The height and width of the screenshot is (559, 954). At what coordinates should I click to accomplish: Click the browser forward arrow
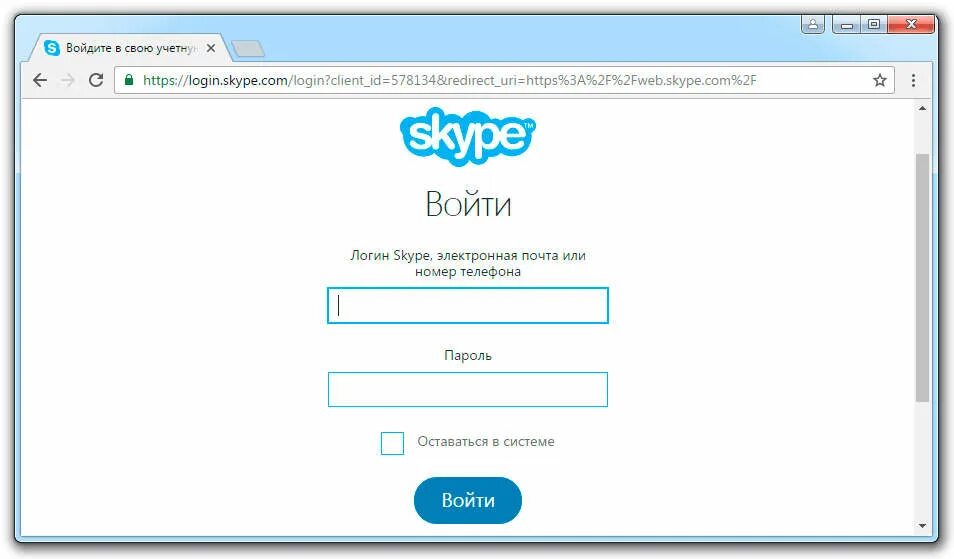click(x=68, y=80)
